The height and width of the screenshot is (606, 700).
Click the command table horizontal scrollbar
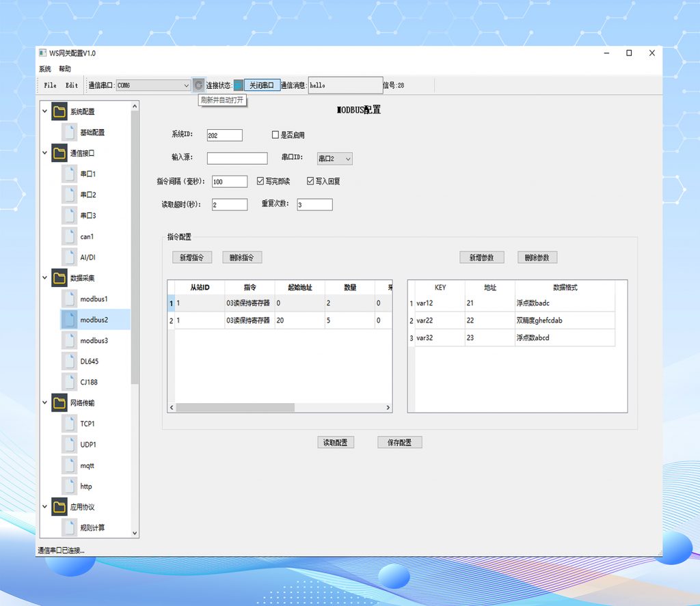tap(234, 407)
